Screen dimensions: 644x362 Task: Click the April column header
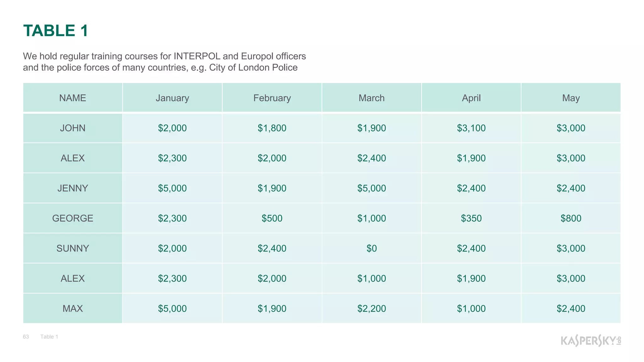coord(471,98)
